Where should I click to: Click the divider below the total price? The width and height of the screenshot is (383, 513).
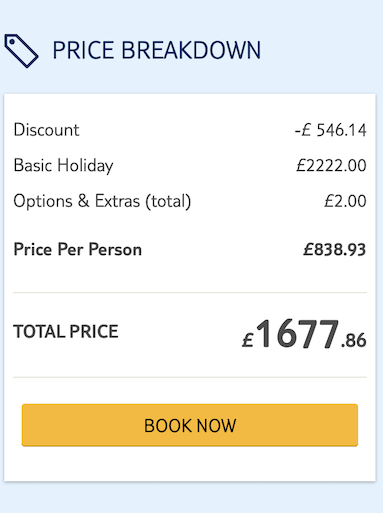pos(190,377)
